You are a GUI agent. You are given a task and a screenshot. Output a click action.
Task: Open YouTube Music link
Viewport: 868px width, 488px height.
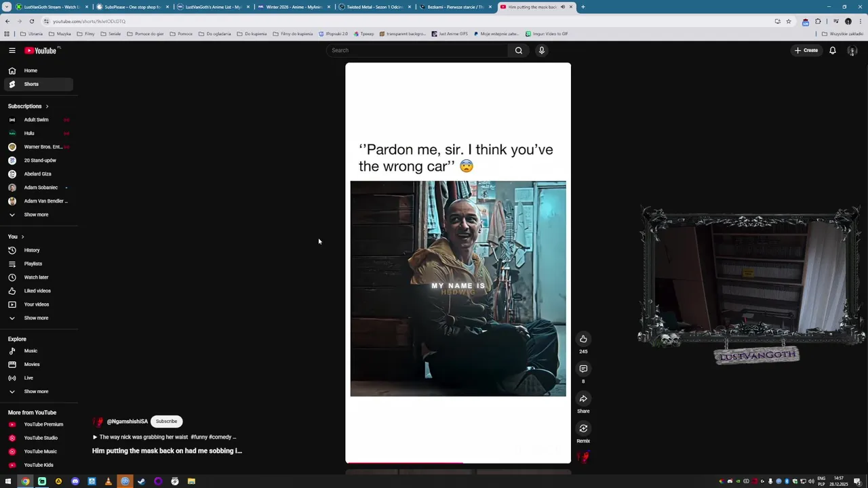38,451
